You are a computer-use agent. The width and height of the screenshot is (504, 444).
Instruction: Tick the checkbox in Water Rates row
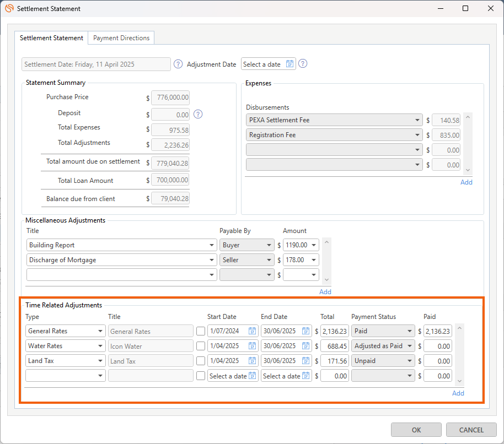tap(201, 346)
